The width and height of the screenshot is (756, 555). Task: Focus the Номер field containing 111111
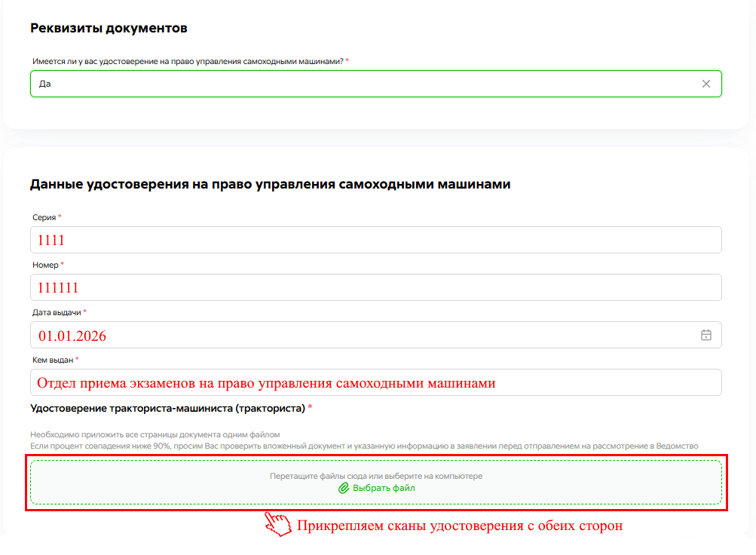pyautogui.click(x=375, y=287)
